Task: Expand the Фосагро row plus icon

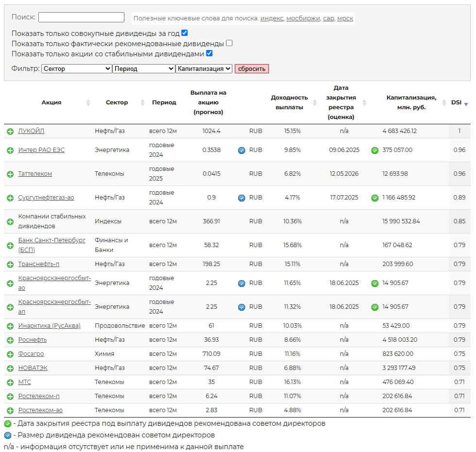Action: point(10,354)
